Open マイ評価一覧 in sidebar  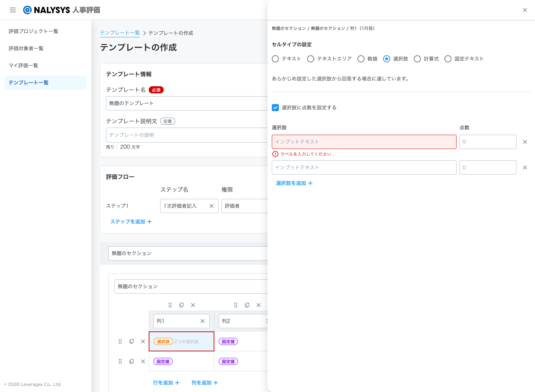point(46,66)
